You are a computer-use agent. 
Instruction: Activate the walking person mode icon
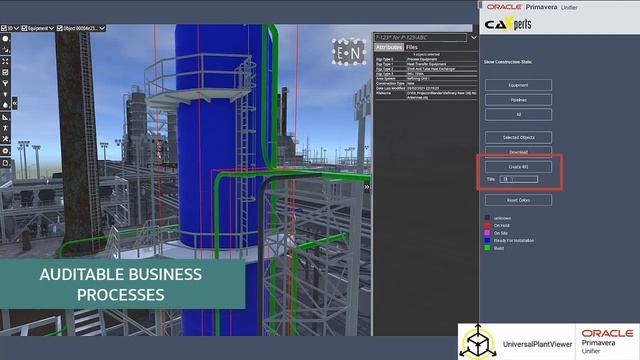point(5,128)
